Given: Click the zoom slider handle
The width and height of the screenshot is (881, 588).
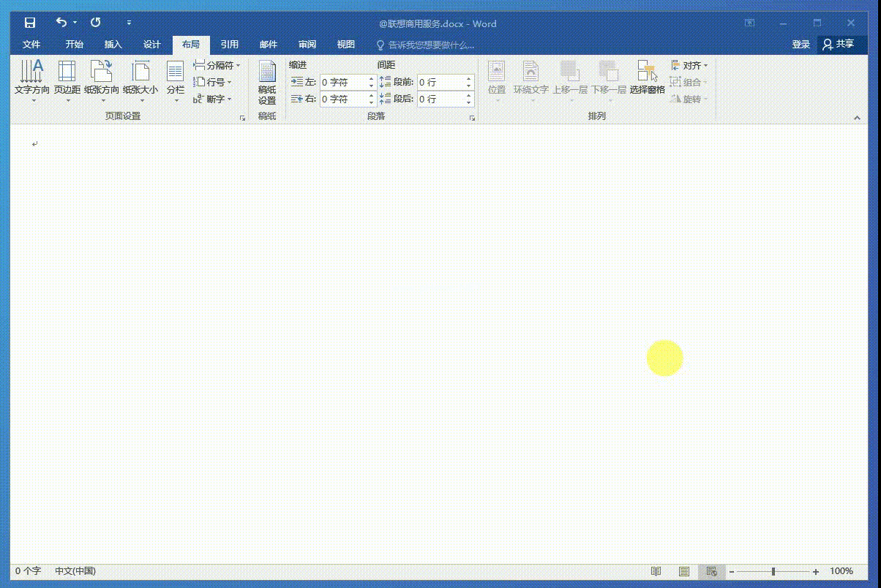Looking at the screenshot, I should 773,571.
